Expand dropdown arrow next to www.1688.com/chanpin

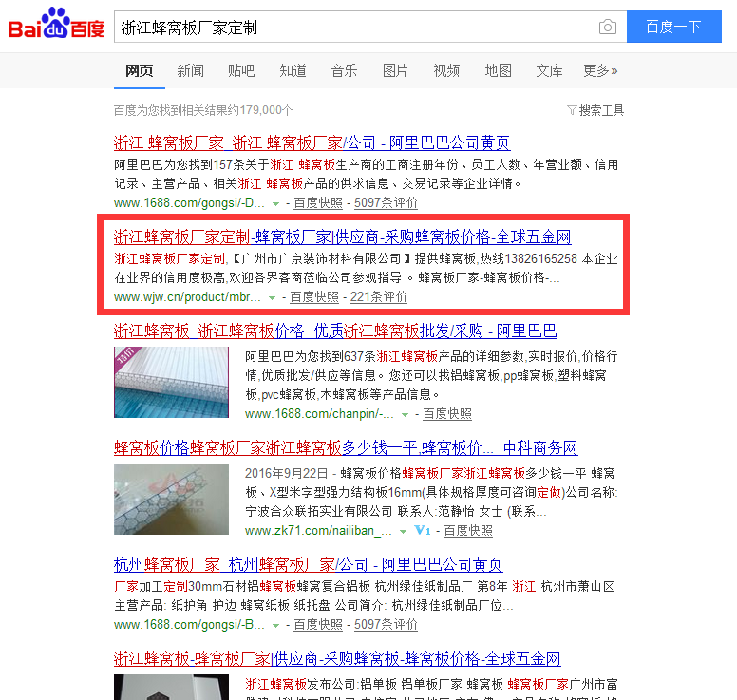(x=405, y=415)
